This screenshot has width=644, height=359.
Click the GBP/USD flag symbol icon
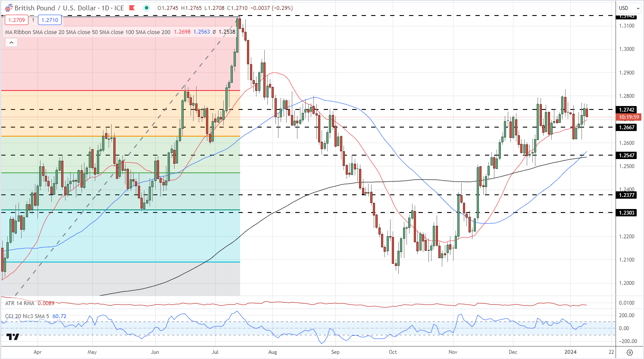tap(8, 8)
